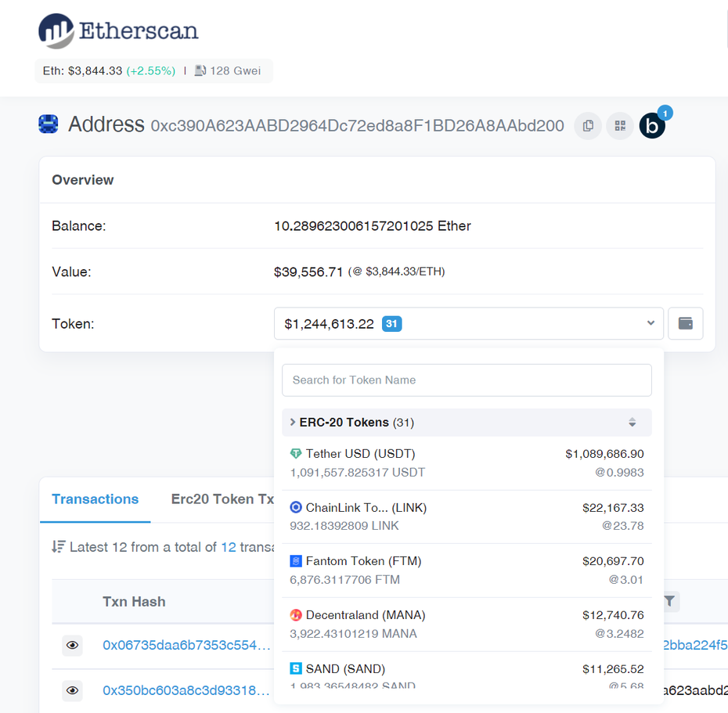The image size is (728, 713).
Task: Click the $11,265.52 SAND value
Action: pos(613,669)
